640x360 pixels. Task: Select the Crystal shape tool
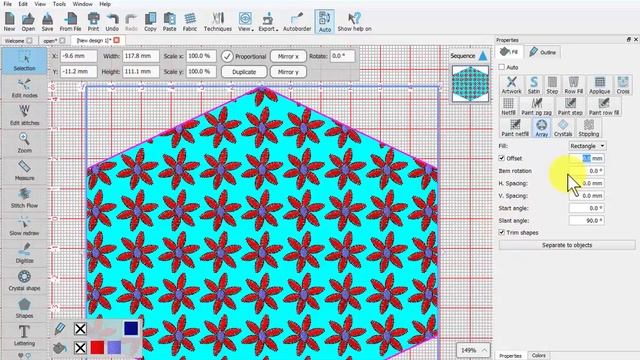pos(24,281)
